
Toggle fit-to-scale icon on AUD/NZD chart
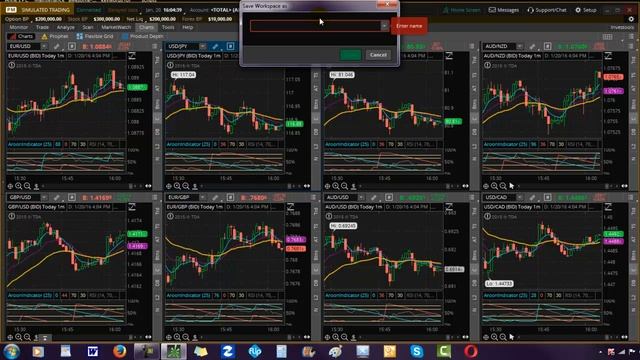tap(608, 56)
